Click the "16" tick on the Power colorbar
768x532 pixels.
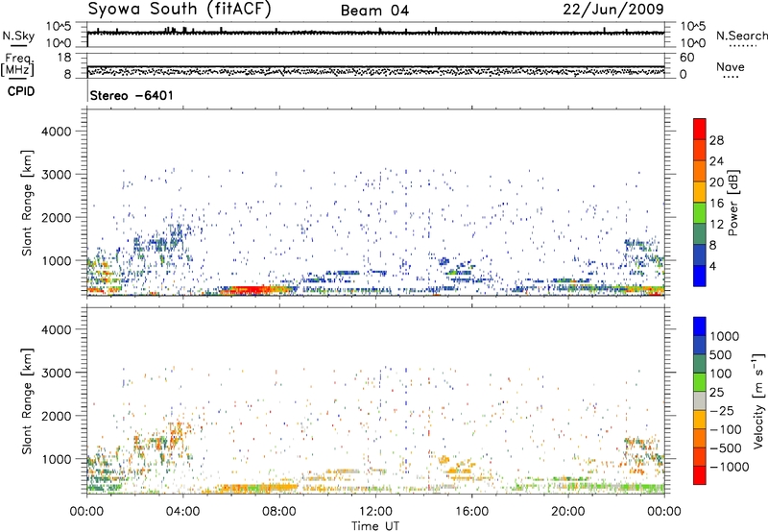716,204
